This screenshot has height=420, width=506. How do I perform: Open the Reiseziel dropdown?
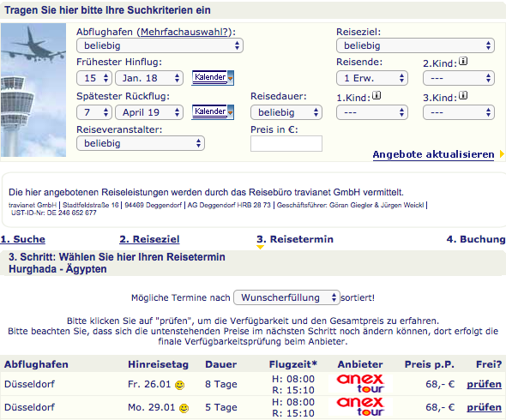415,45
